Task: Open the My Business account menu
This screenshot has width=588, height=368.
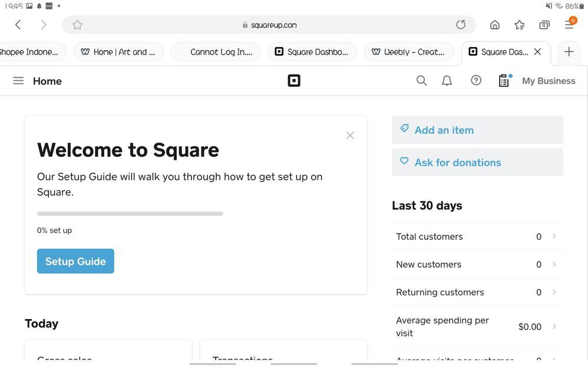Action: tap(549, 81)
